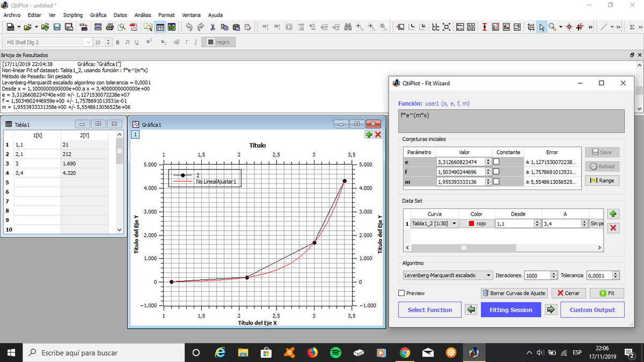Expand hidden plot tools toolbar chevron

tap(590, 27)
